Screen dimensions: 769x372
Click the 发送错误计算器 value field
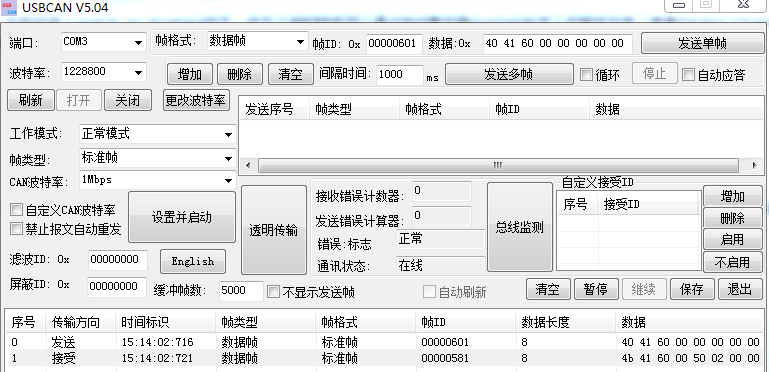tap(441, 216)
